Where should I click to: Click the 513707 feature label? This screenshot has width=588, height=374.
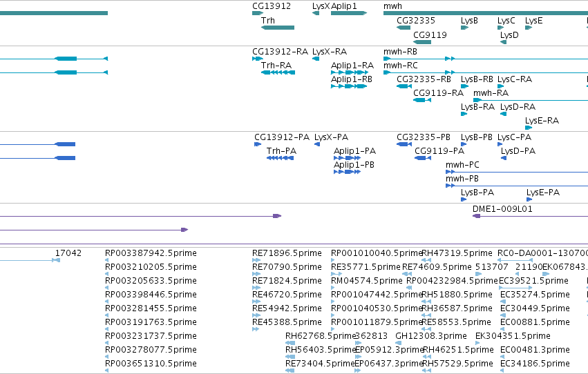point(492,267)
